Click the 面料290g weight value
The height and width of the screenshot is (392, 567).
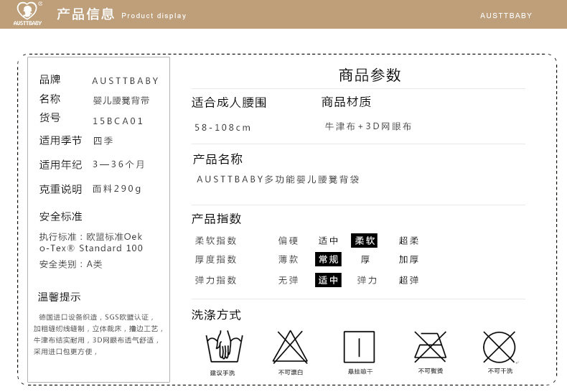pyautogui.click(x=117, y=189)
